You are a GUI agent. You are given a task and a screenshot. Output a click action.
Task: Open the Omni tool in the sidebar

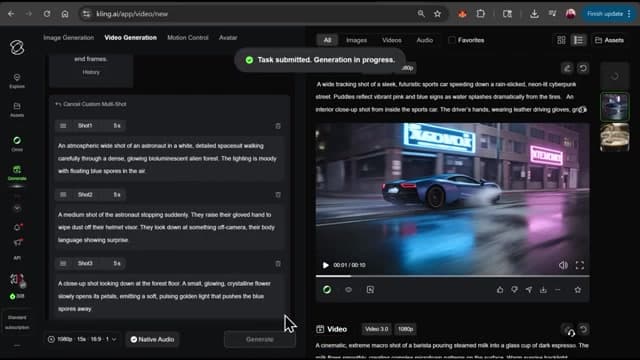point(17,144)
